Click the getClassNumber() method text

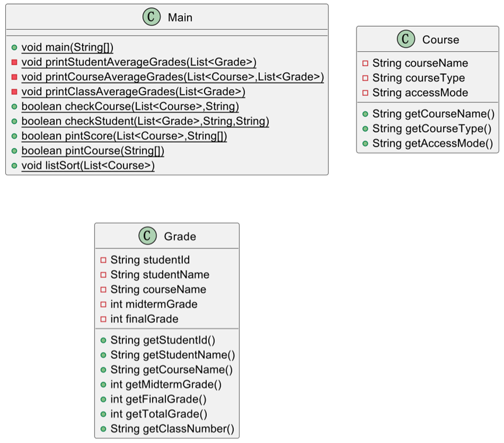click(172, 429)
